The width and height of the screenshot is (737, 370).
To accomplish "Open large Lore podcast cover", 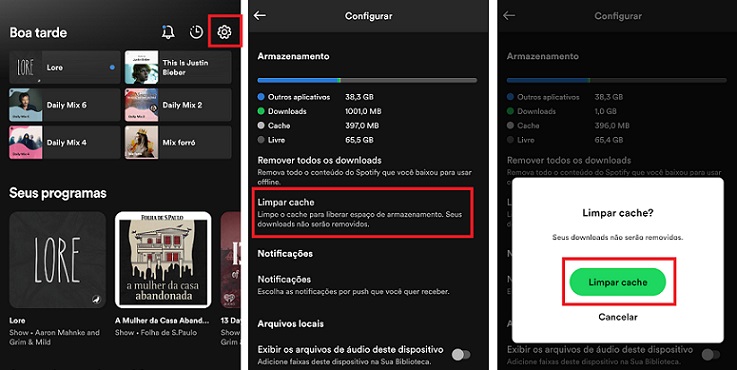I will [58, 260].
